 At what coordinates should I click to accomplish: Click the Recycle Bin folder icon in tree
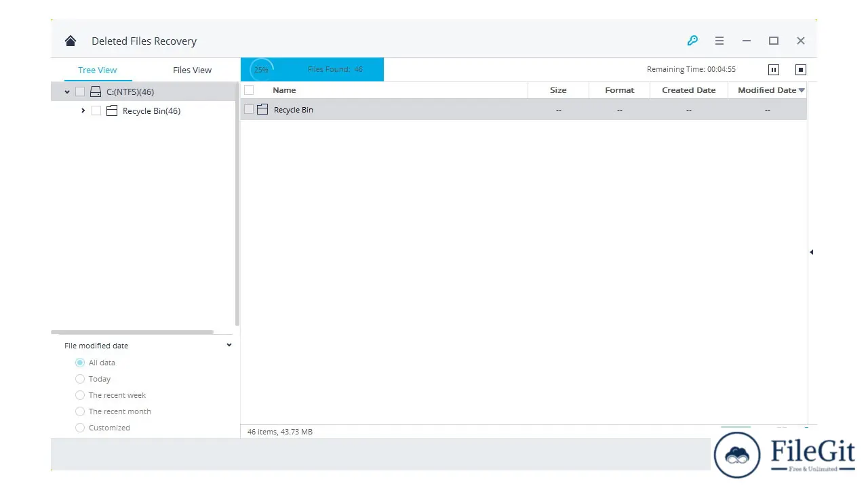tap(112, 110)
